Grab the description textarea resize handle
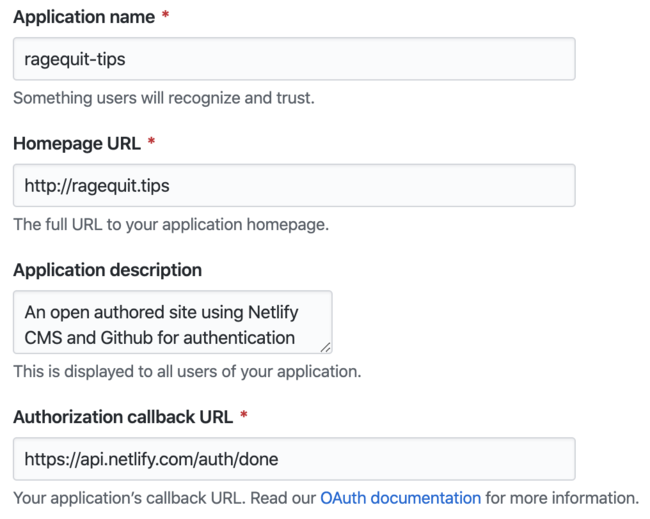Image resolution: width=650 pixels, height=519 pixels. pos(325,347)
